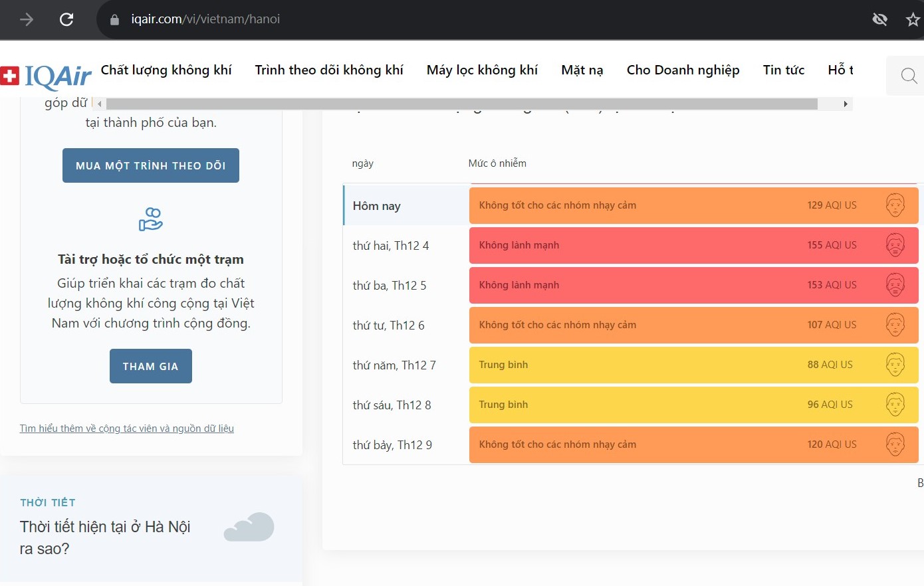Open Máy lọc không khí menu
The image size is (924, 586).
[482, 70]
